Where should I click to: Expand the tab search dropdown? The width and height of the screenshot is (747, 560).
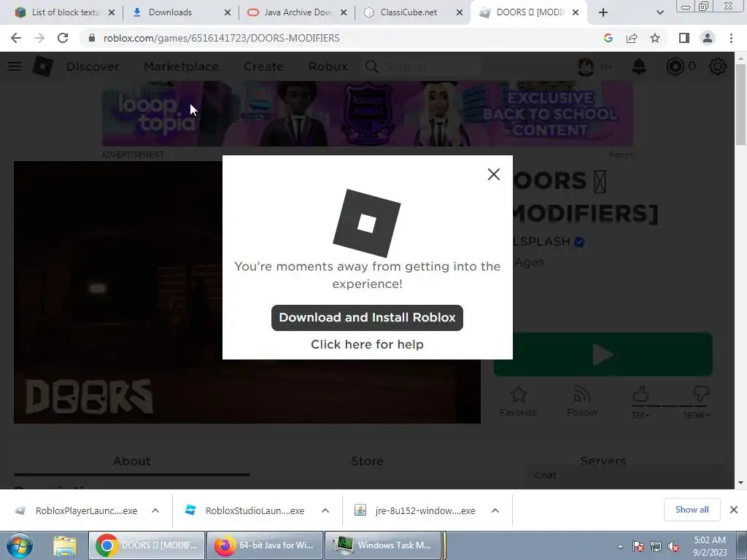(659, 12)
